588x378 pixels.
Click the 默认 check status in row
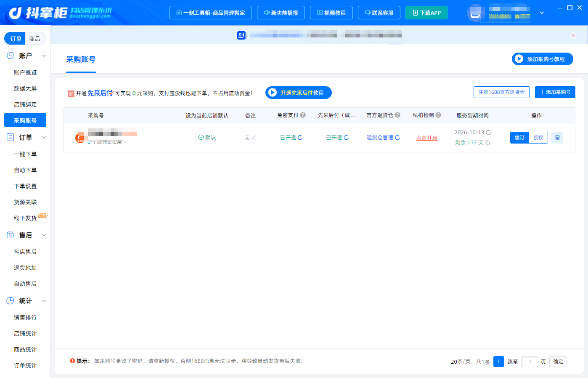tap(207, 138)
